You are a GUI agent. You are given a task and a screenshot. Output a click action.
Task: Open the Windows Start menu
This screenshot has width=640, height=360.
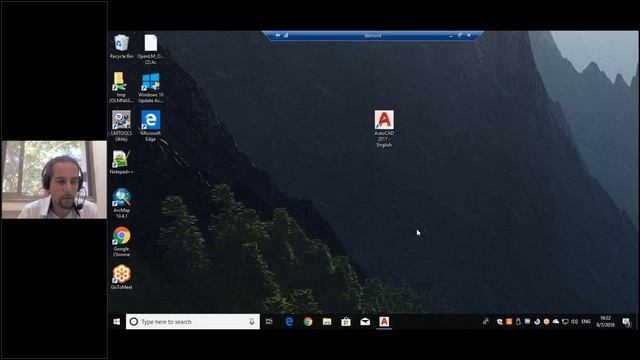pos(117,322)
